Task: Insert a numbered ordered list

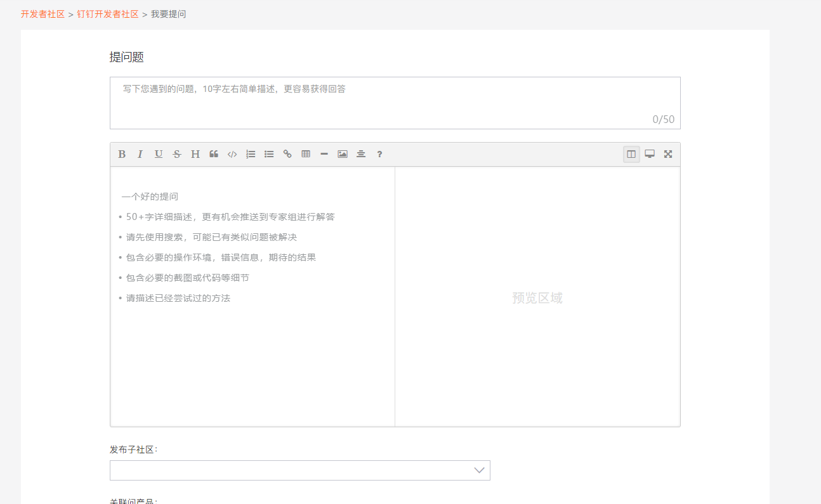Action: click(x=251, y=154)
